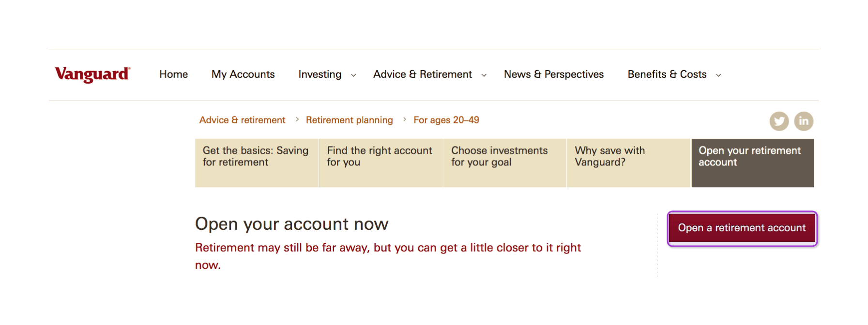868x325 pixels.
Task: Open News & Perspectives navigation item
Action: click(x=554, y=74)
